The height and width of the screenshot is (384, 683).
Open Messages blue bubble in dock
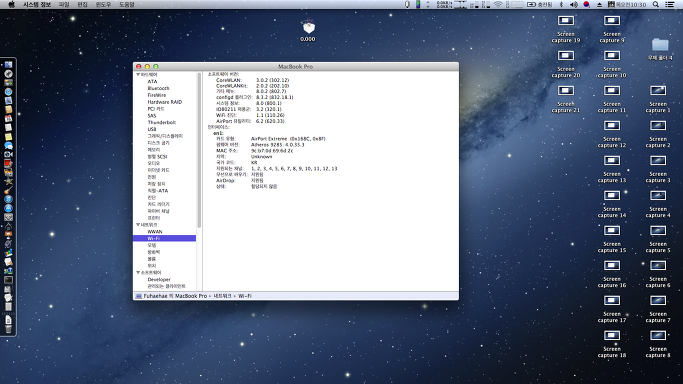point(8,145)
